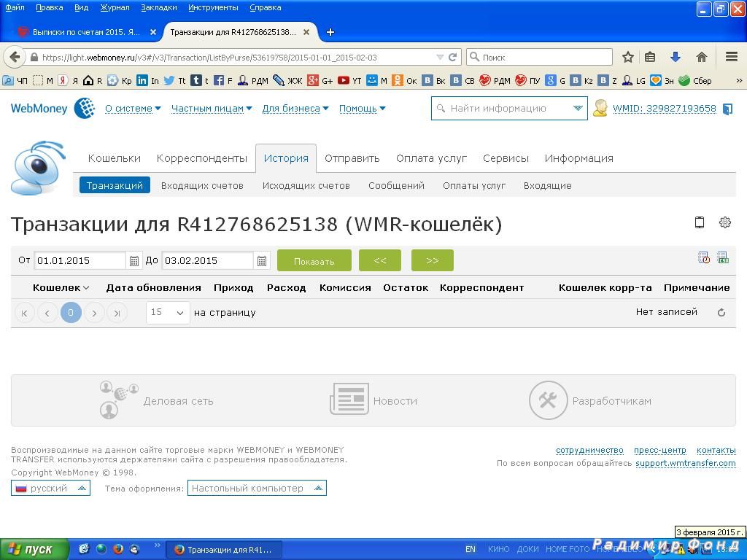747x560 pixels.
Task: Bookmark this page with the star icon
Action: (628, 57)
